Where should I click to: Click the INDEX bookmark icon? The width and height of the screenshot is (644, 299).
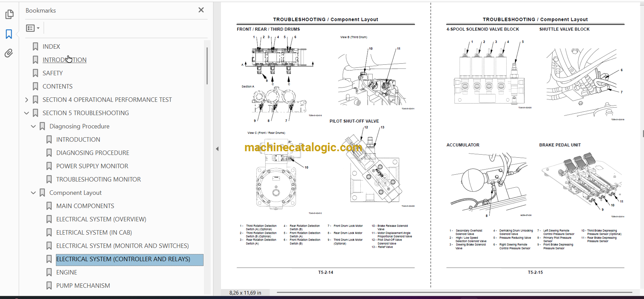(x=35, y=46)
